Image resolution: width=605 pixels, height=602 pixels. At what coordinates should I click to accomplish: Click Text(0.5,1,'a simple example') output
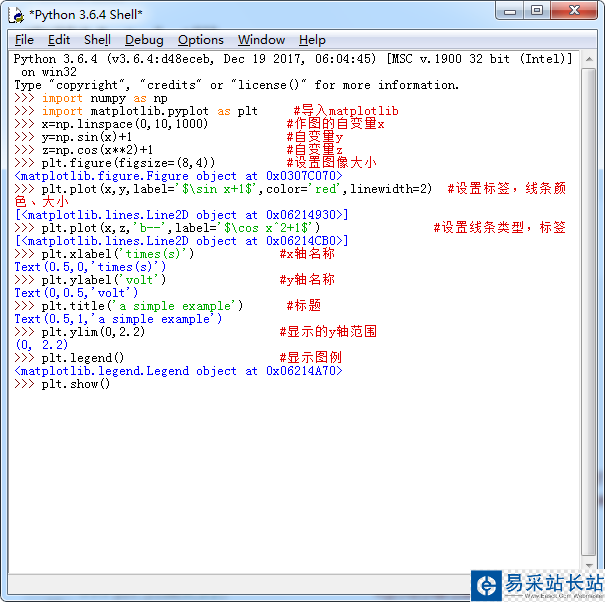(118, 319)
